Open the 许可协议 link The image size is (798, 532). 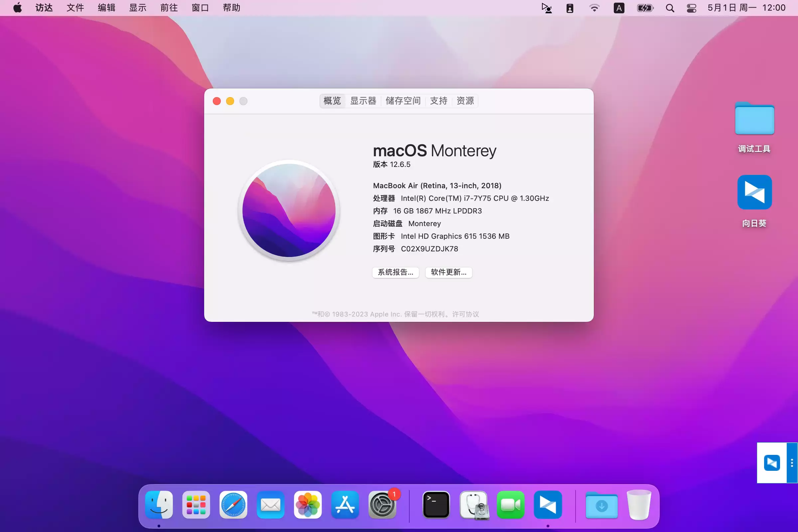click(x=465, y=314)
